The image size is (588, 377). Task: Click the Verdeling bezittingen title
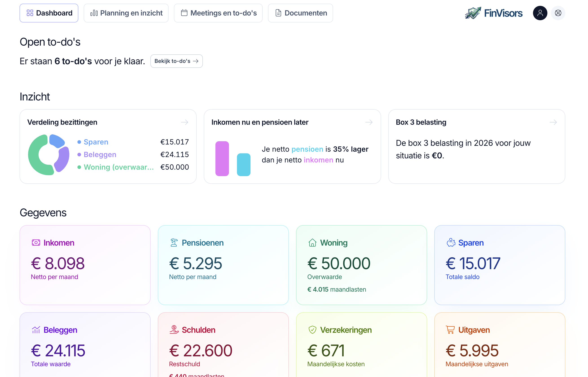click(62, 122)
